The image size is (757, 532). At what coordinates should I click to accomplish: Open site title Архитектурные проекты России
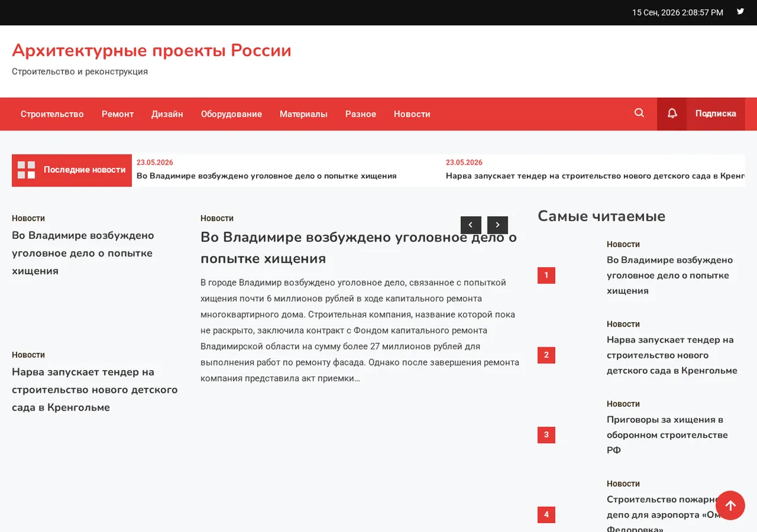pyautogui.click(x=151, y=50)
